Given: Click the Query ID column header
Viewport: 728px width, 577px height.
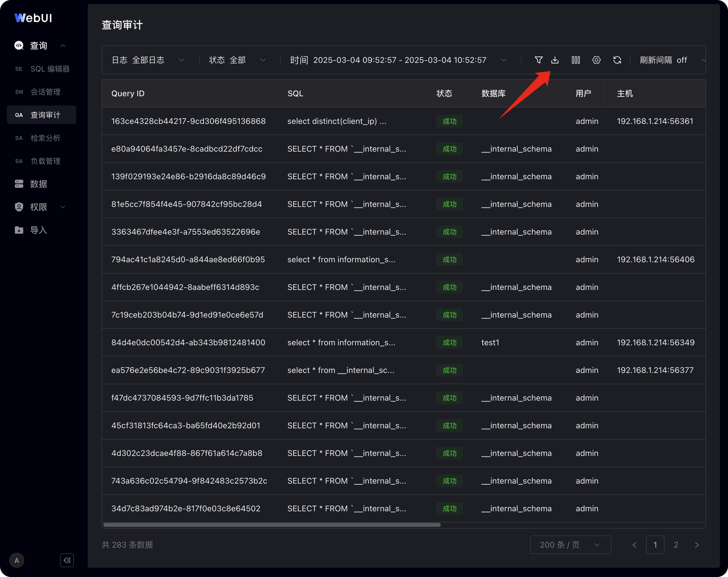Looking at the screenshot, I should [128, 93].
